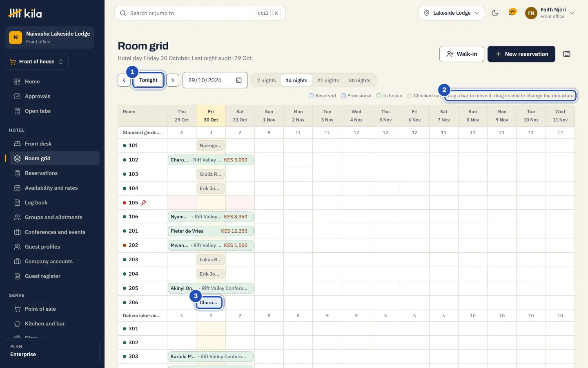Go to next dates with right chevron
This screenshot has width=588, height=368.
click(173, 80)
